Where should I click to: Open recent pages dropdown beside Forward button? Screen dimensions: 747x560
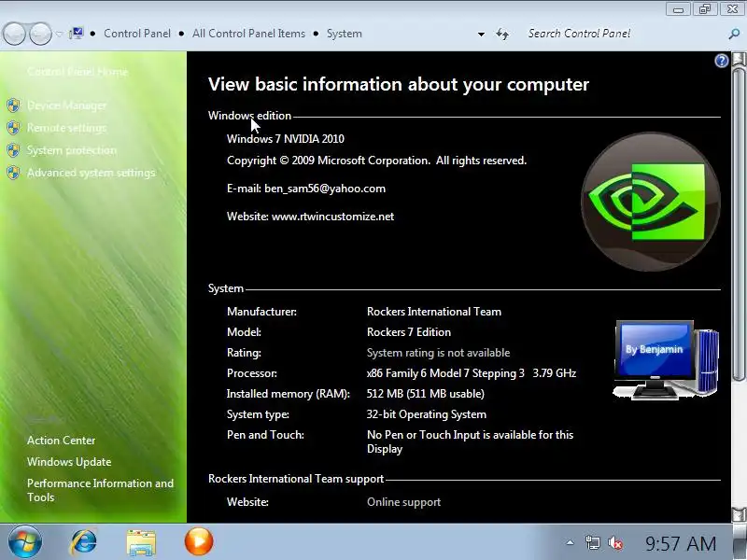59,34
